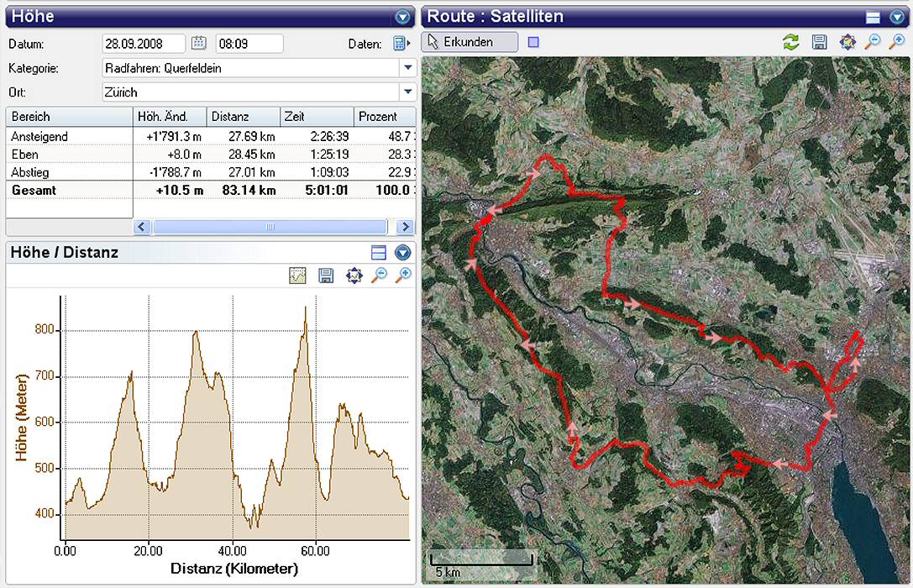913x588 pixels.
Task: Open elevation chart display settings icon
Action: pos(297,276)
